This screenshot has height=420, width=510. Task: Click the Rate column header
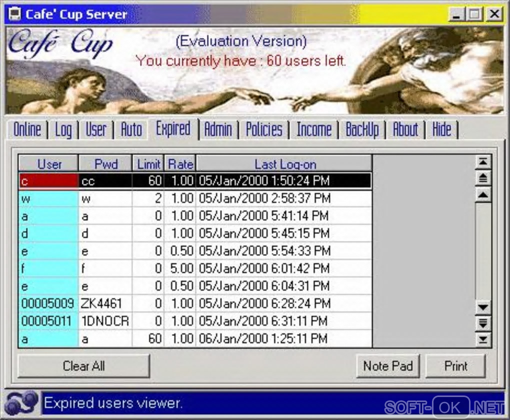[180, 163]
